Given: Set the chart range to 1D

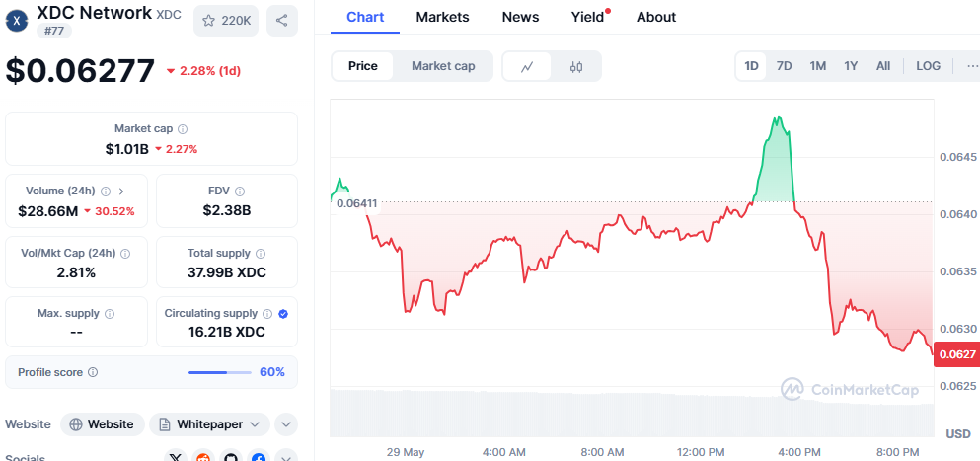Looking at the screenshot, I should click(751, 66).
